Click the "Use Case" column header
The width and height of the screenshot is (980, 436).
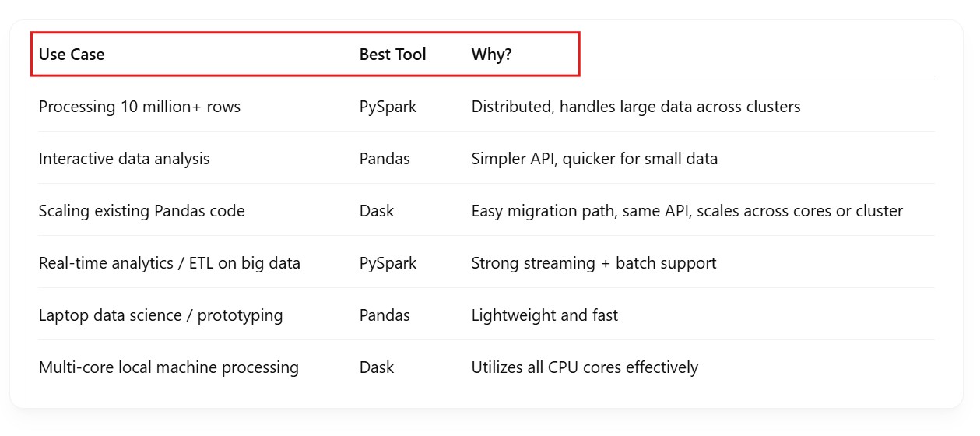(x=72, y=54)
